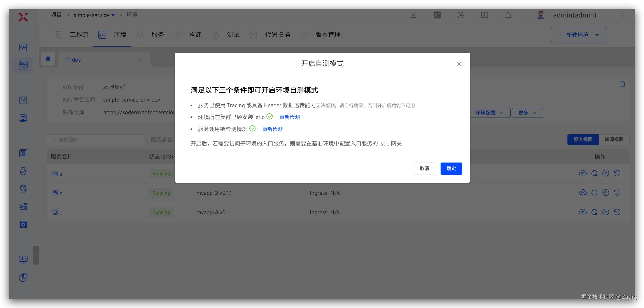644x308 pixels.
Task: Click 确定 to enable self-test mode
Action: [451, 168]
